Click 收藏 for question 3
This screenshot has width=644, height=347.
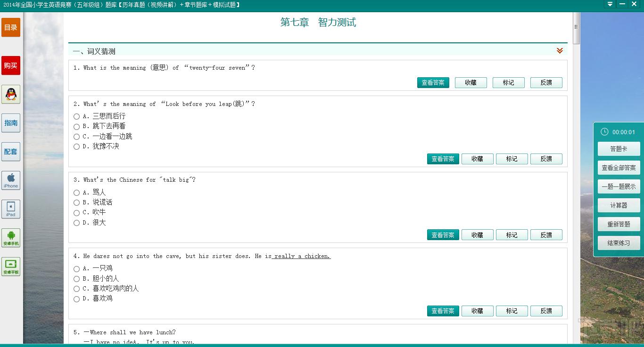click(x=478, y=235)
